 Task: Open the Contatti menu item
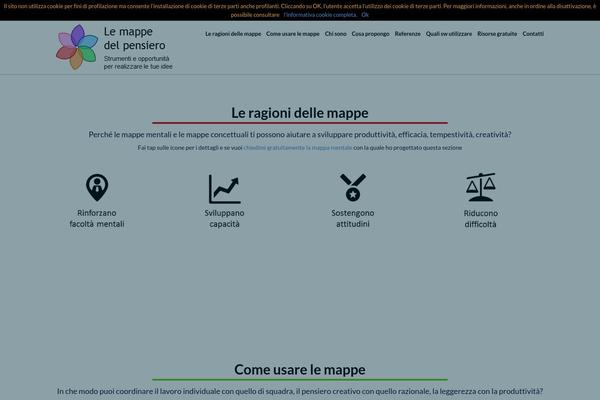533,34
